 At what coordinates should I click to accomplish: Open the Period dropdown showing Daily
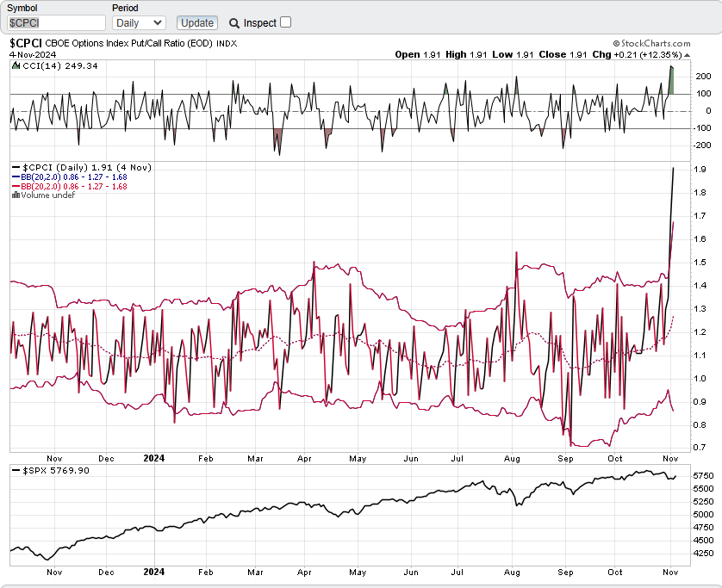click(x=139, y=22)
